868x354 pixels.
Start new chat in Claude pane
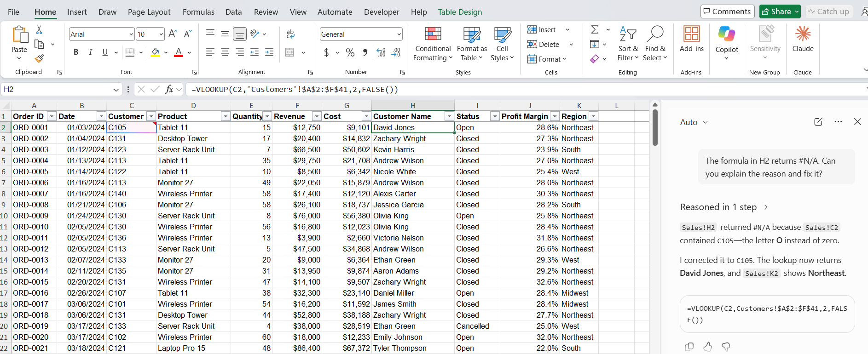tap(818, 122)
